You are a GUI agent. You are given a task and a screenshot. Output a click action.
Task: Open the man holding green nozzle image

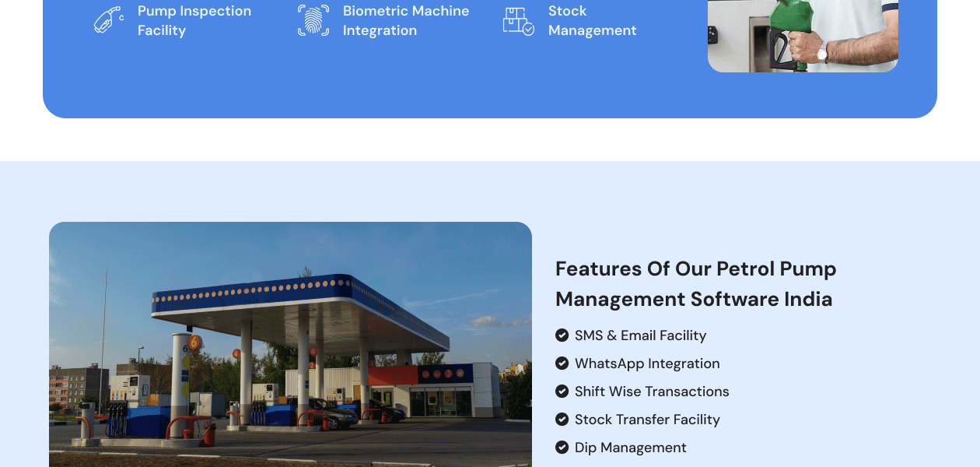click(x=803, y=36)
